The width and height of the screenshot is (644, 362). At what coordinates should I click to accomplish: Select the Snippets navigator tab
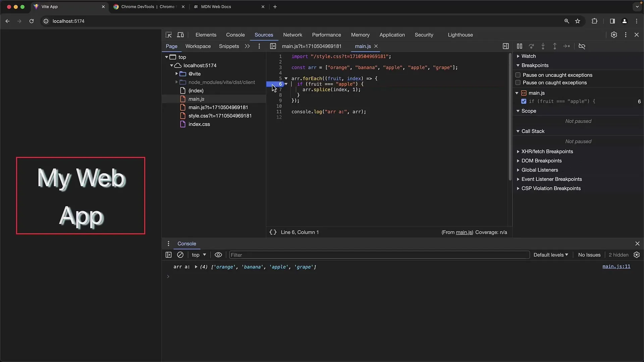click(x=229, y=46)
